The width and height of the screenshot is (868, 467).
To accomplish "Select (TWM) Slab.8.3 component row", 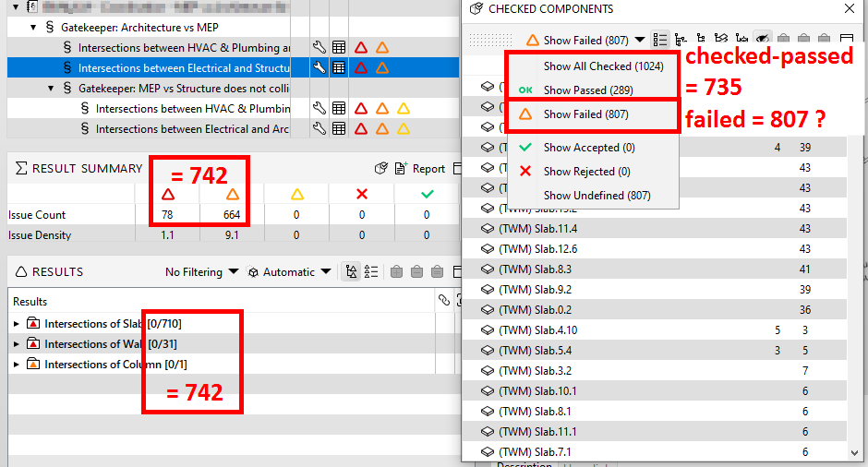I will click(x=655, y=269).
